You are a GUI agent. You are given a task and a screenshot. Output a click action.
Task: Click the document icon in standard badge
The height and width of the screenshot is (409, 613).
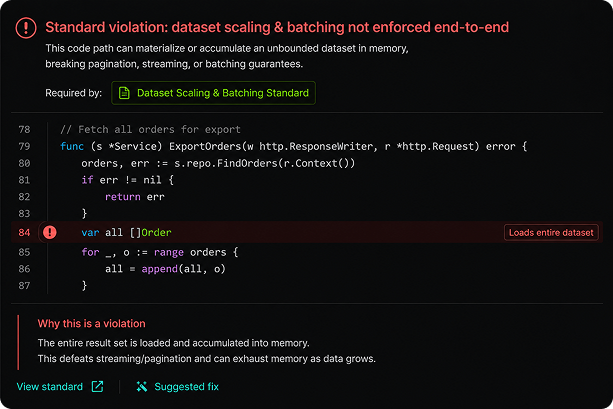[x=124, y=93]
